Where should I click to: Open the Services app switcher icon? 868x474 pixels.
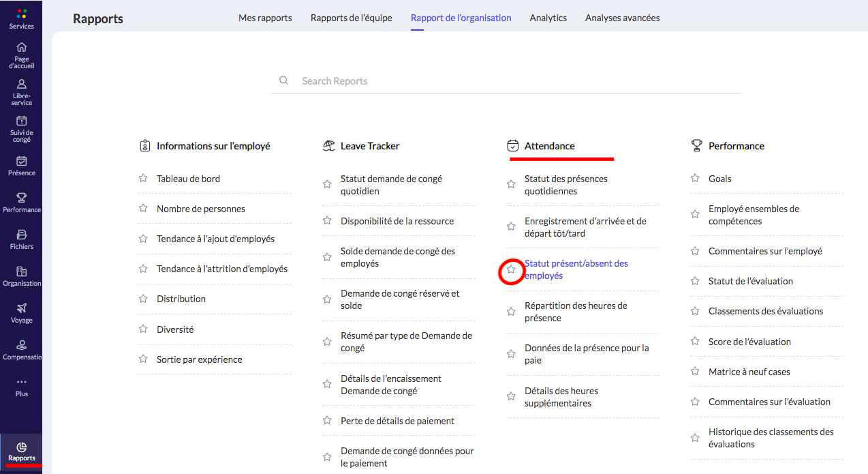pyautogui.click(x=21, y=14)
